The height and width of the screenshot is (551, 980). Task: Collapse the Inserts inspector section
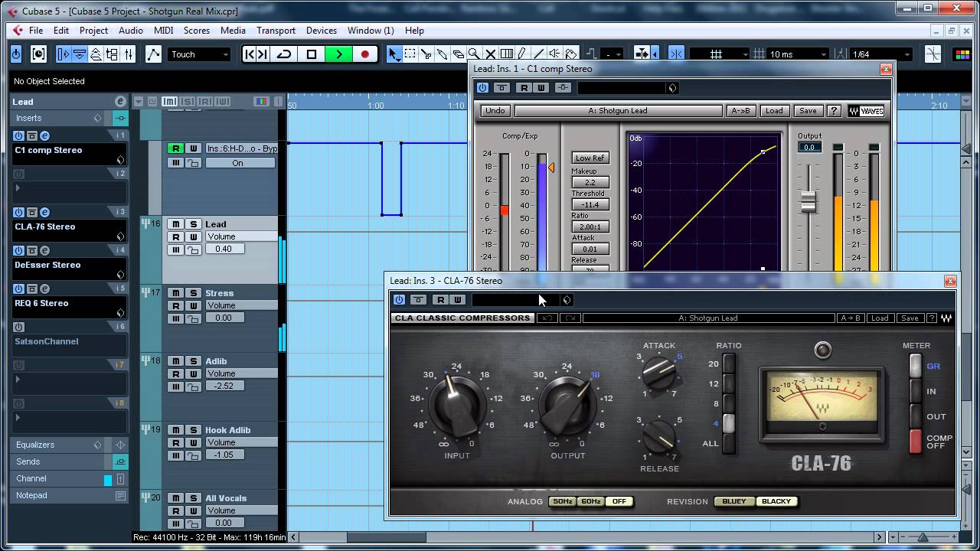29,118
